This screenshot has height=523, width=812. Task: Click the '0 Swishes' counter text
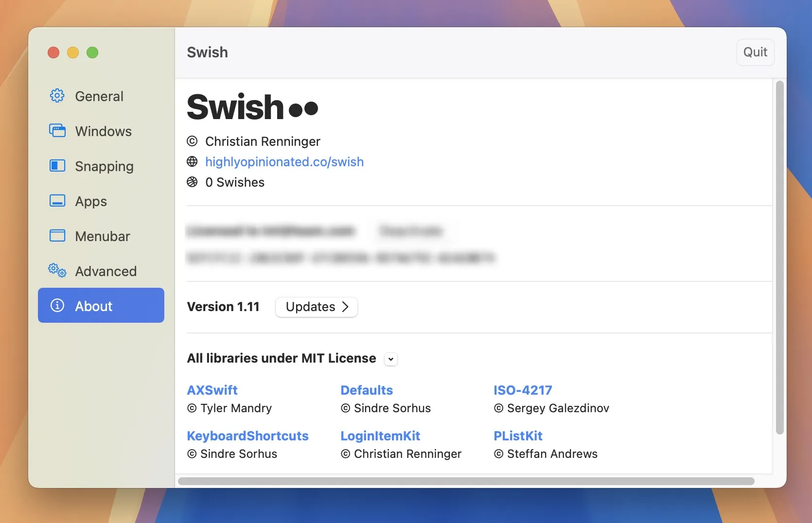click(x=235, y=182)
